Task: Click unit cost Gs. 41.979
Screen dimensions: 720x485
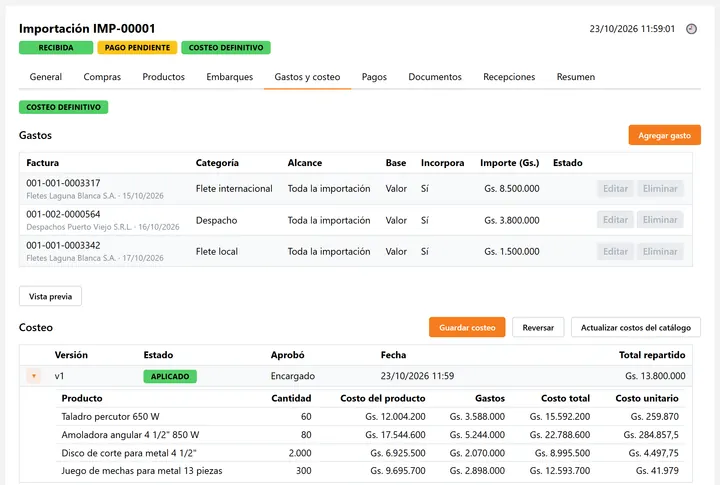Action: point(657,471)
